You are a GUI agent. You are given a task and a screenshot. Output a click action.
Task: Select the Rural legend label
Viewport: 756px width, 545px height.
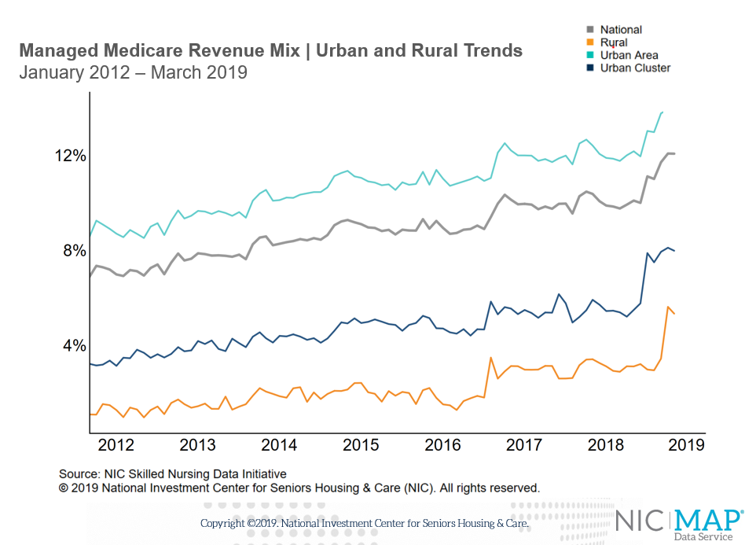click(x=614, y=42)
